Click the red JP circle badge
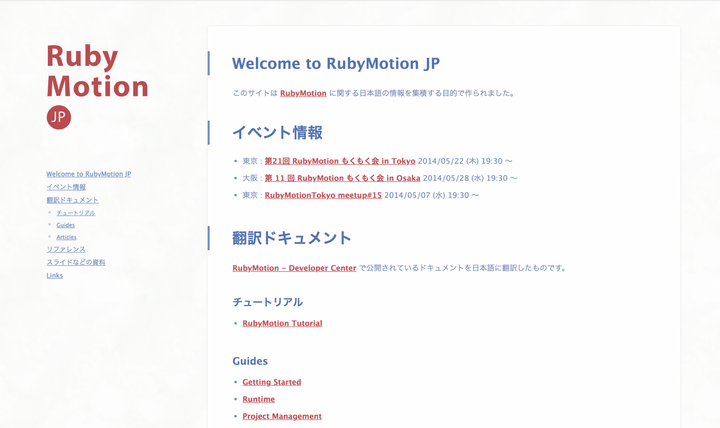This screenshot has height=428, width=720. (x=59, y=117)
